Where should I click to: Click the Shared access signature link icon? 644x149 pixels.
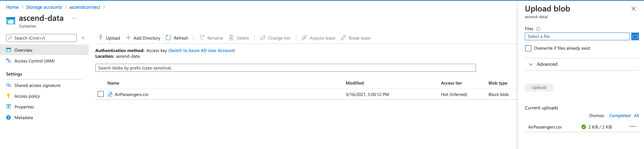click(x=9, y=85)
